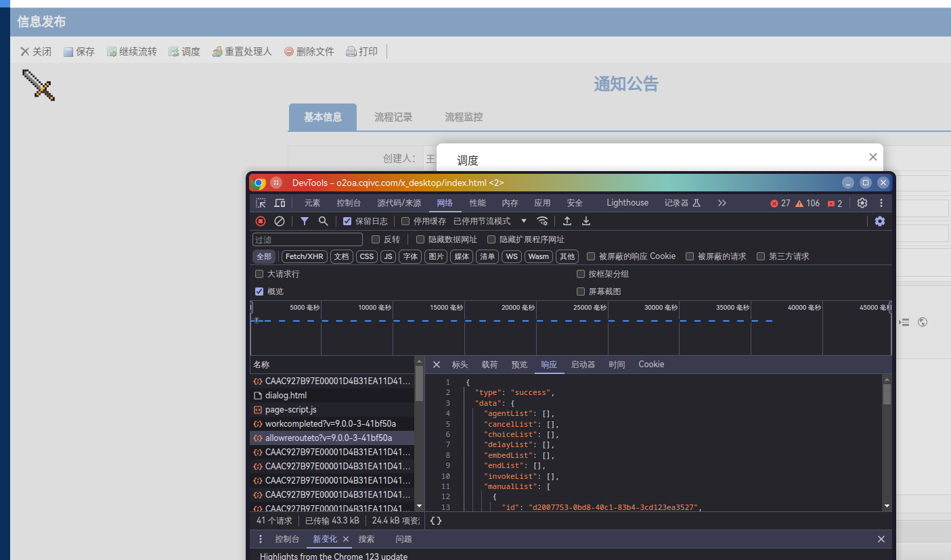Enable the 停用缓存 checkbox

pyautogui.click(x=405, y=221)
